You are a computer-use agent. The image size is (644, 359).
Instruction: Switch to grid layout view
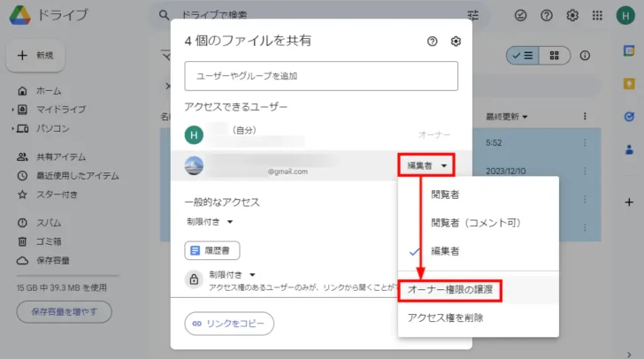pyautogui.click(x=555, y=56)
